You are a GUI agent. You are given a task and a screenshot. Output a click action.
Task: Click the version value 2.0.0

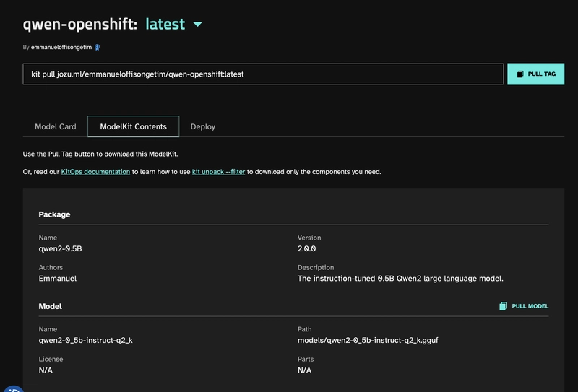306,248
